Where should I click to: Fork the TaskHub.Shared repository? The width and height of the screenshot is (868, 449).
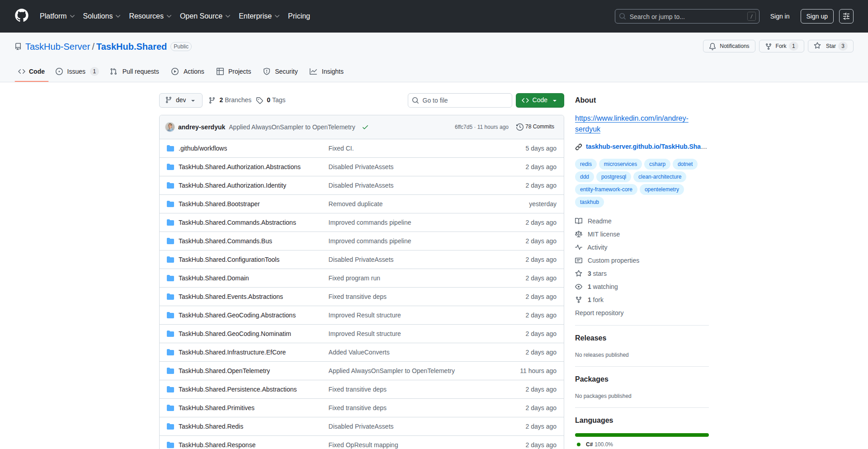click(x=781, y=46)
